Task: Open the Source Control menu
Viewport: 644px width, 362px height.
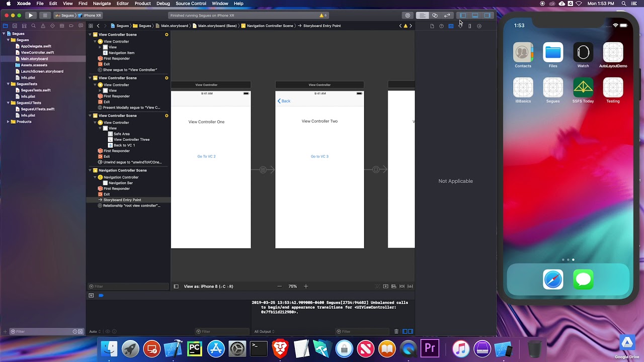Action: (x=191, y=4)
